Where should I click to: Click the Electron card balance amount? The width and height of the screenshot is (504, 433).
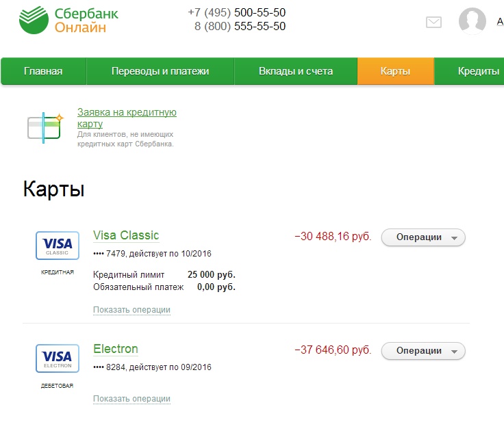pos(333,350)
